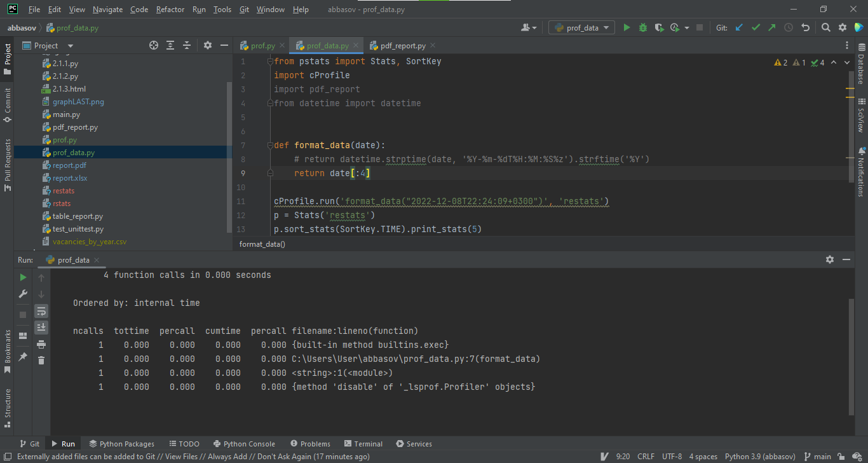Run prof_data with coverage
The image size is (868, 463).
point(658,27)
